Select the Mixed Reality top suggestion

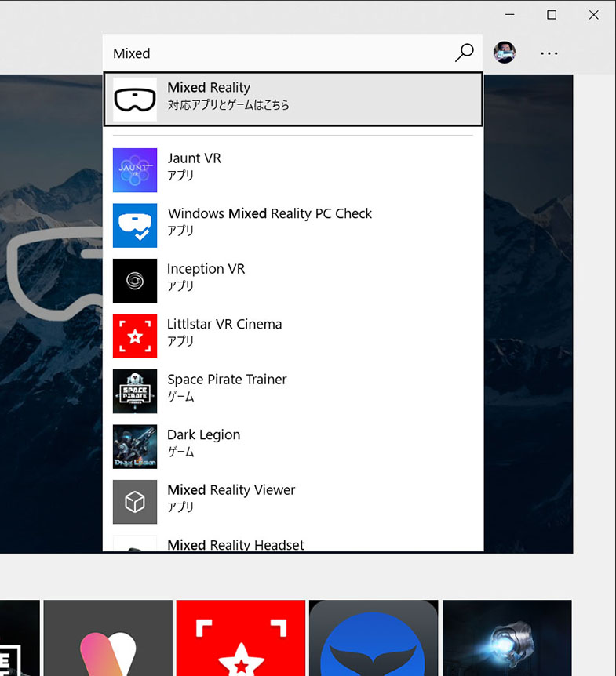tap(293, 99)
